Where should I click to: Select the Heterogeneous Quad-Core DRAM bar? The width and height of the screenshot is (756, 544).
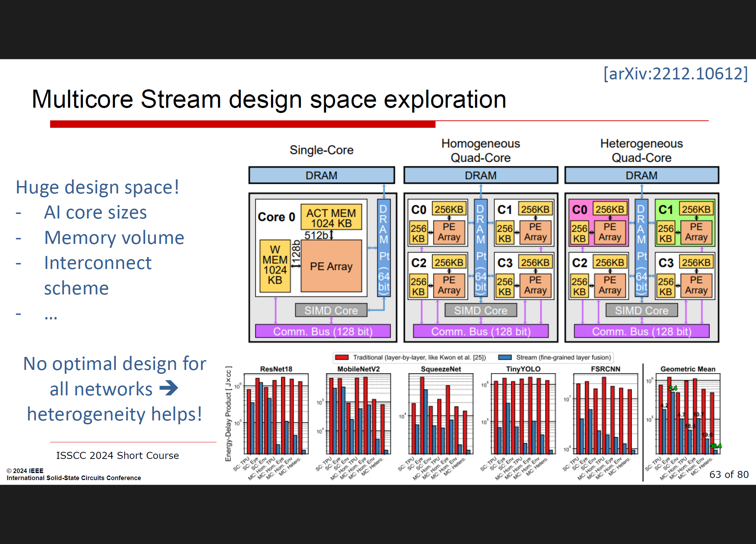click(641, 175)
